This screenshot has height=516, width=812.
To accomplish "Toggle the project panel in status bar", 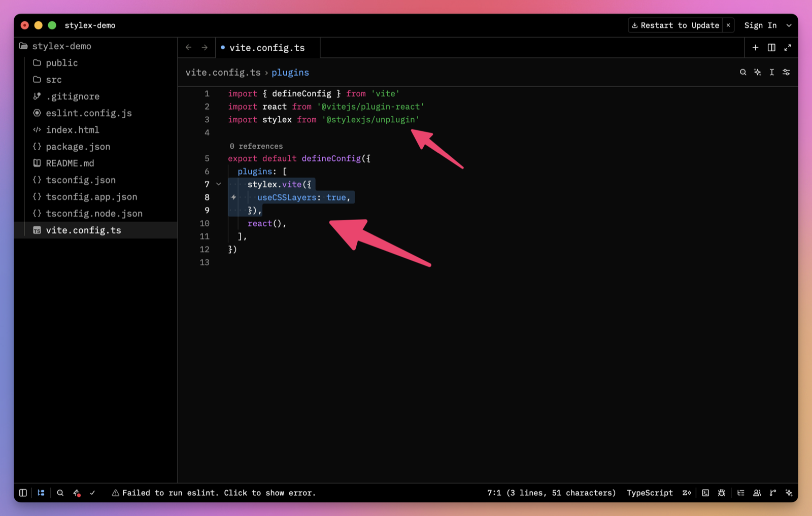I will point(41,493).
